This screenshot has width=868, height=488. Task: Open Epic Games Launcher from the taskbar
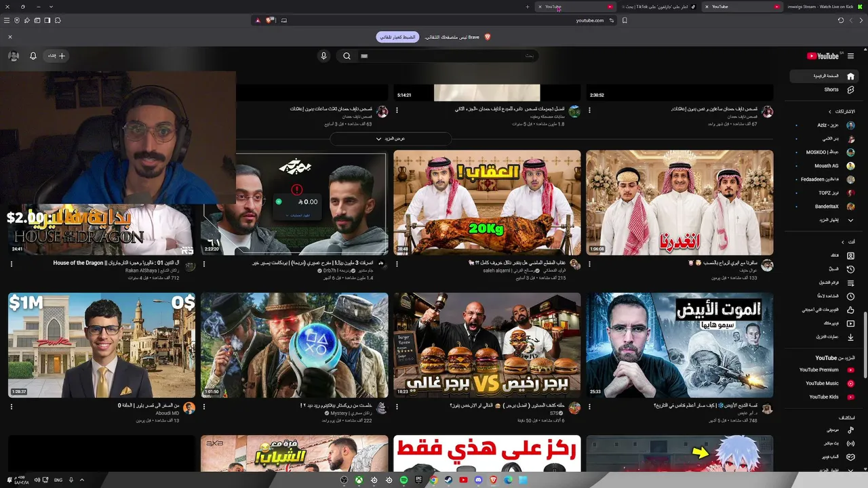pos(419,480)
